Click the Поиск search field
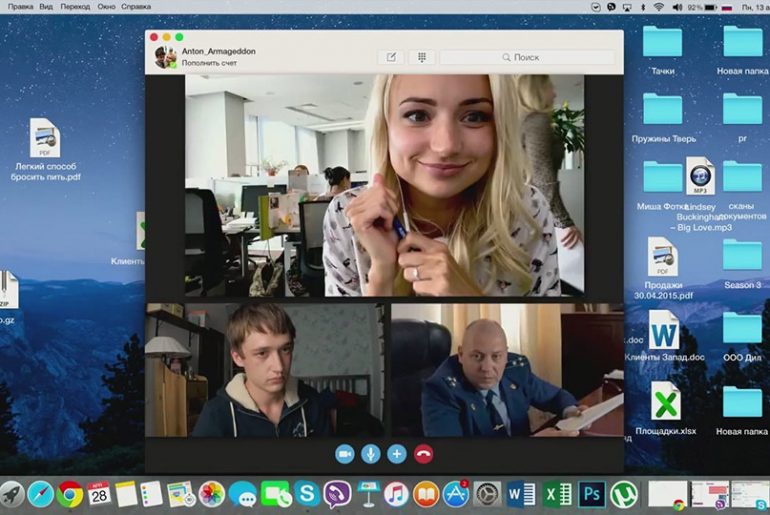The width and height of the screenshot is (770, 515). [540, 58]
